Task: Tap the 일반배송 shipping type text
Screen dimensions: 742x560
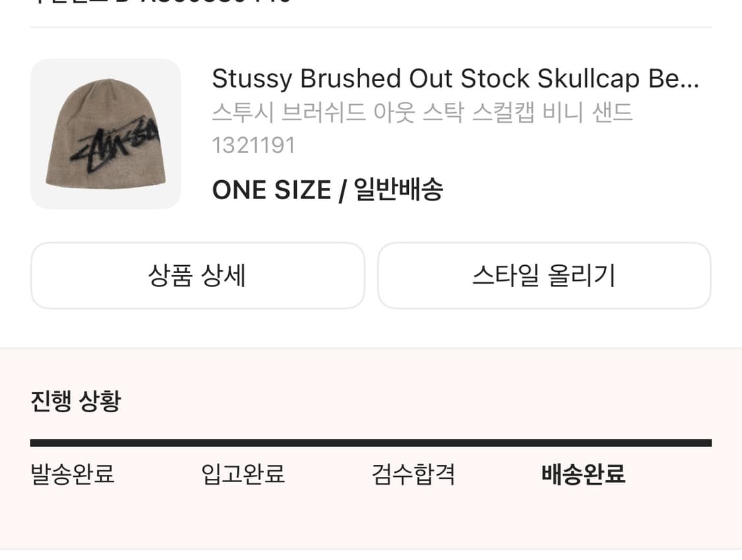Action: [399, 191]
